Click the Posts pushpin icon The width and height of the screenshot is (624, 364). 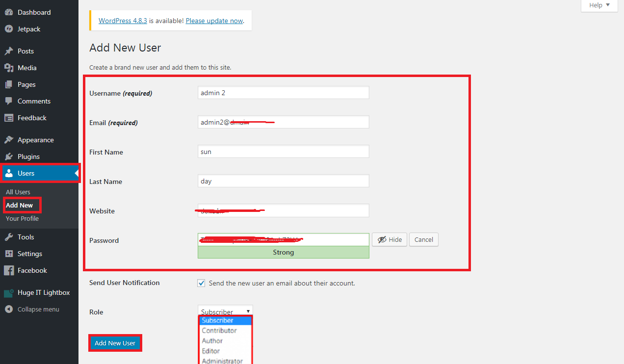coord(8,51)
